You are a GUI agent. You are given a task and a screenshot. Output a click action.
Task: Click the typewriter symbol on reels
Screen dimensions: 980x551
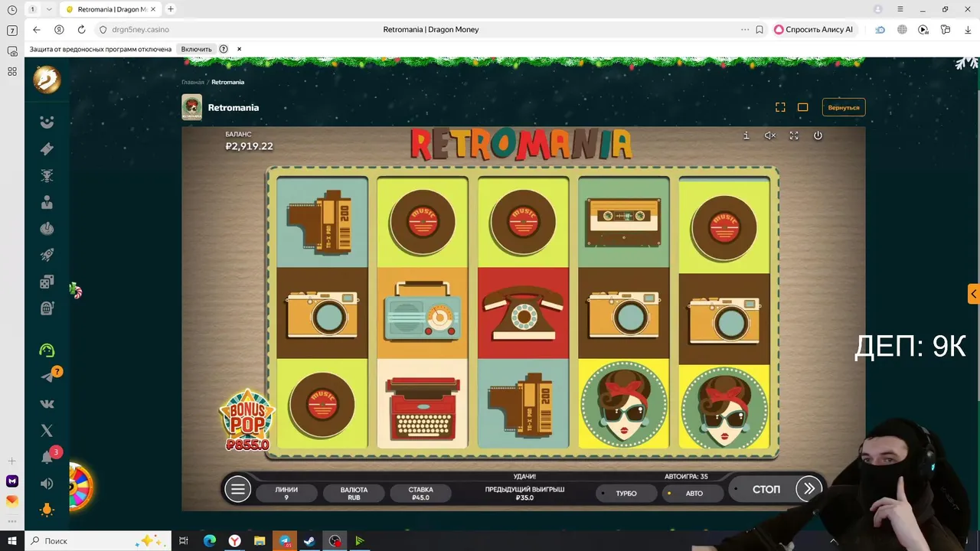coord(423,403)
